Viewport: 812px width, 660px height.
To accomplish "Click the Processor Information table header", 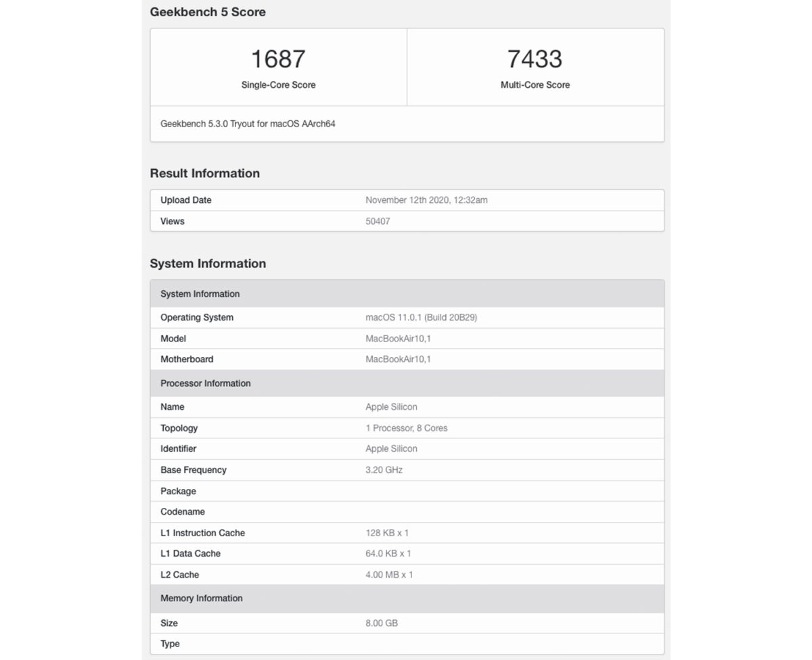I will (407, 383).
